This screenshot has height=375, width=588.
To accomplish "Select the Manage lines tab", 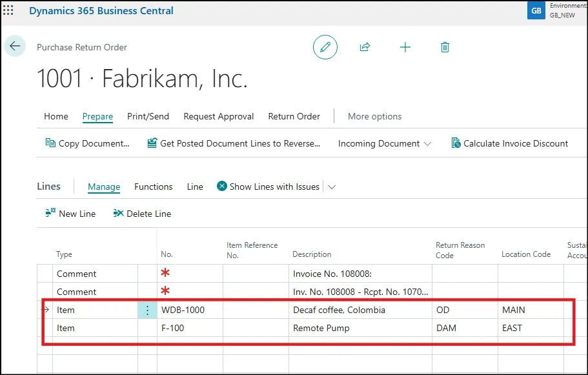I will pos(104,187).
